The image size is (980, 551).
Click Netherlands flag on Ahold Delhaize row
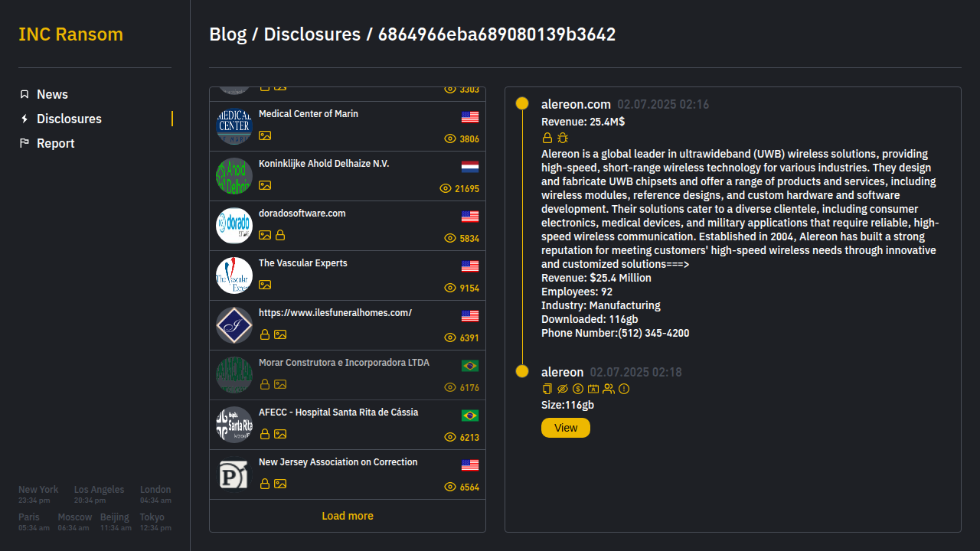[470, 167]
